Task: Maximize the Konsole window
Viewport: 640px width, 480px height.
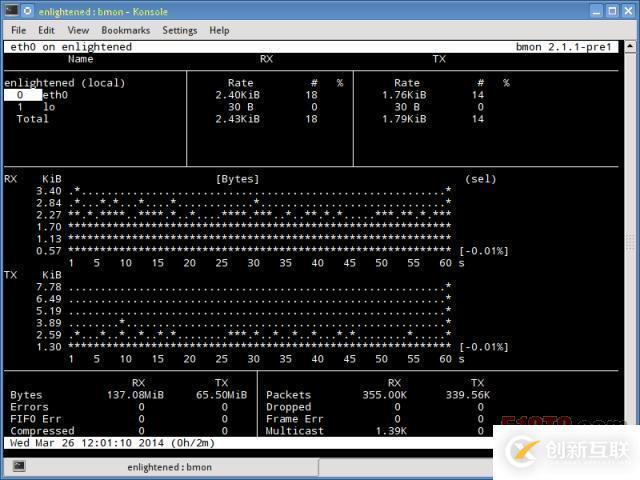Action: (x=612, y=11)
